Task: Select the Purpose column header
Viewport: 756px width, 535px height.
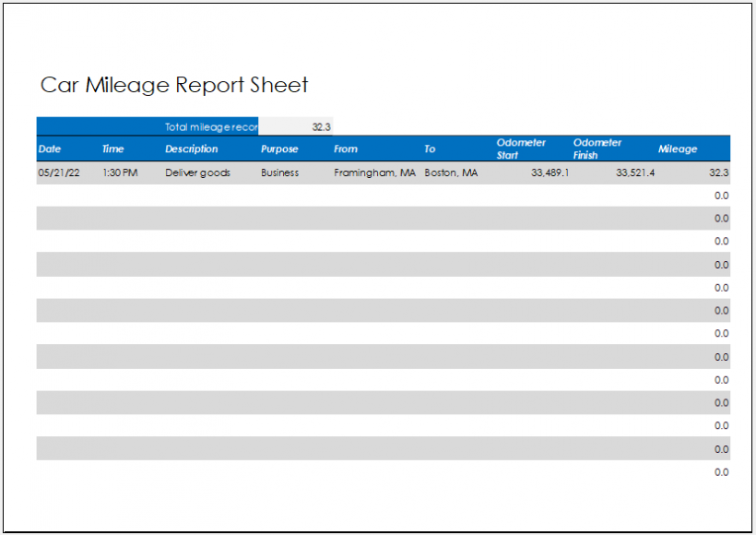Action: tap(279, 149)
